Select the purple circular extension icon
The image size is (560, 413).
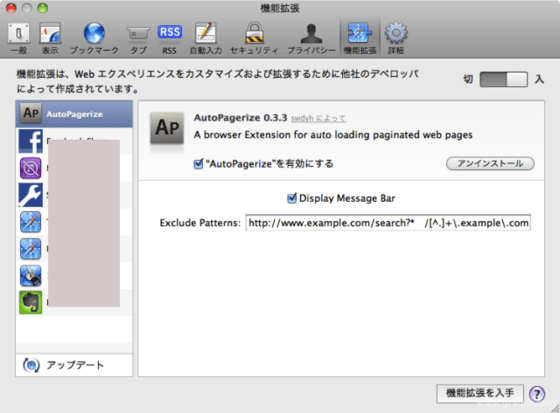31,168
